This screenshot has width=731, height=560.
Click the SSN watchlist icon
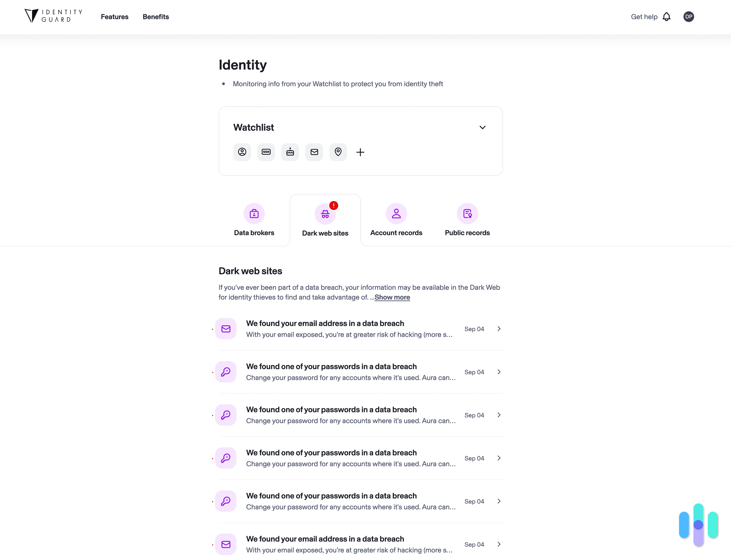[x=266, y=152]
